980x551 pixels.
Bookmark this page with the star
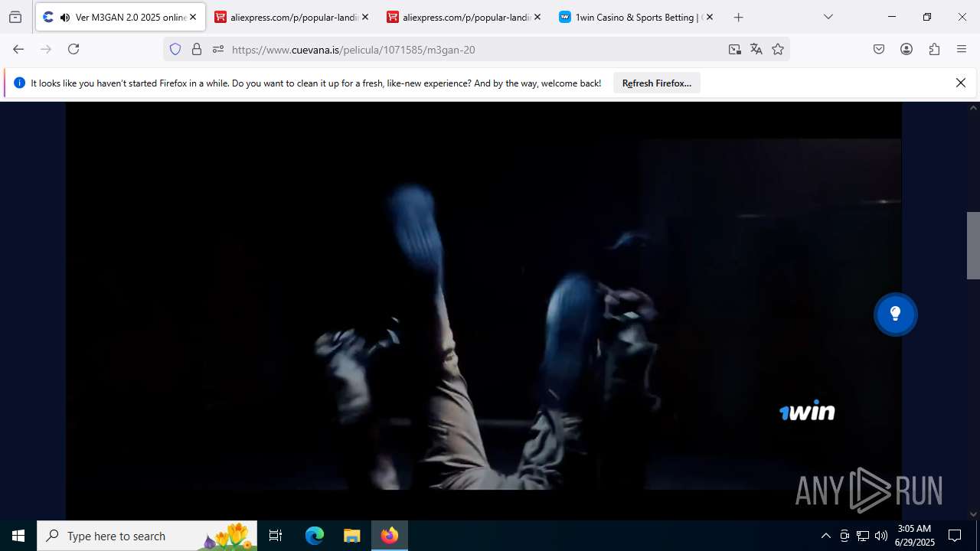(x=778, y=49)
